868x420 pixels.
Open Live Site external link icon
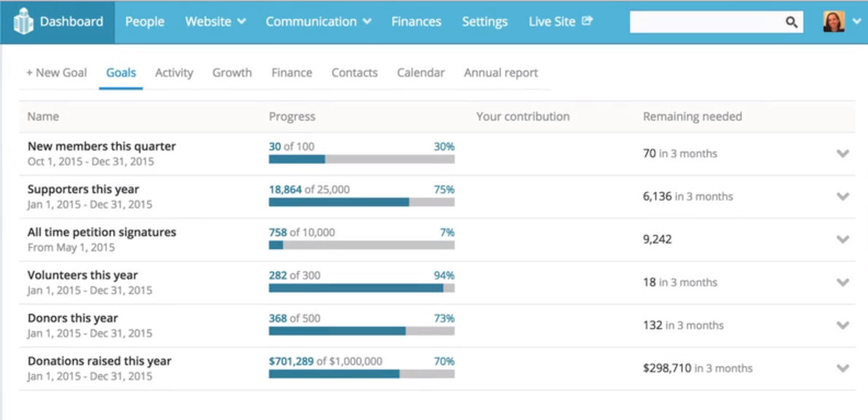(x=587, y=21)
